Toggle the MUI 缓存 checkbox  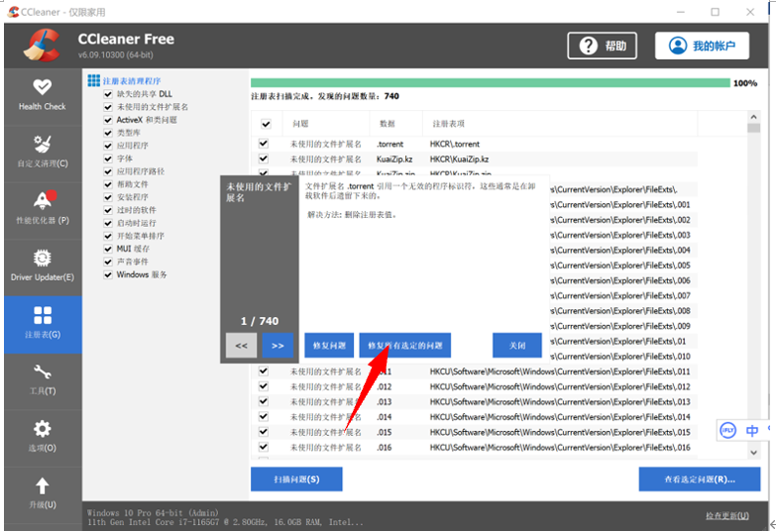click(108, 249)
